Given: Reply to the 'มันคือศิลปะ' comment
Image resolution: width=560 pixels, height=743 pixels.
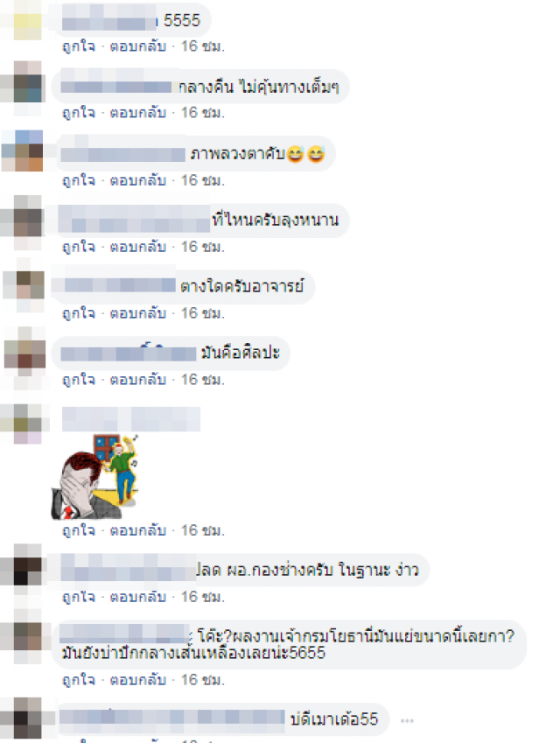Looking at the screenshot, I should 138,380.
